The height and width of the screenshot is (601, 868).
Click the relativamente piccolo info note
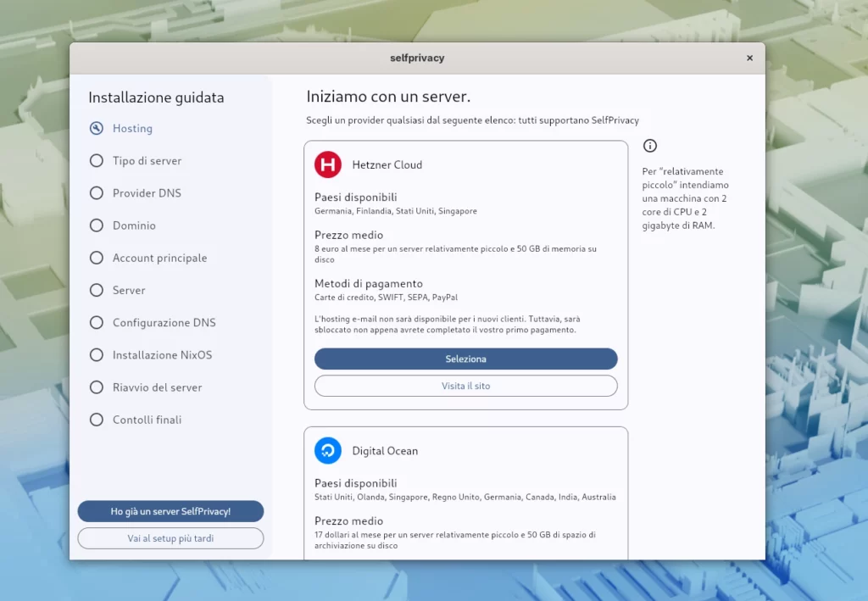[685, 198]
